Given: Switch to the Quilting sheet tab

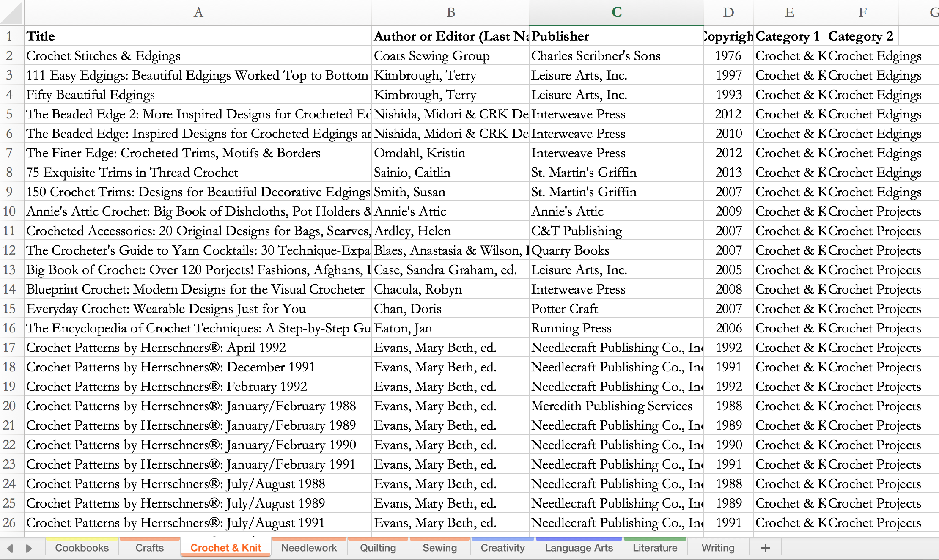Looking at the screenshot, I should pyautogui.click(x=378, y=548).
